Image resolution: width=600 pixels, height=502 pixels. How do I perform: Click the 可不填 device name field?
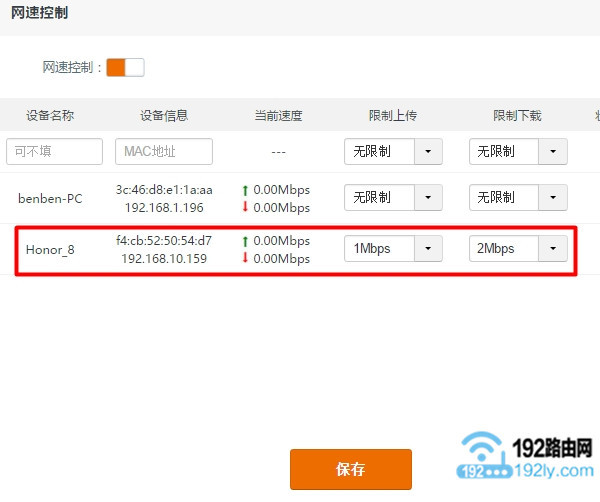click(x=54, y=151)
